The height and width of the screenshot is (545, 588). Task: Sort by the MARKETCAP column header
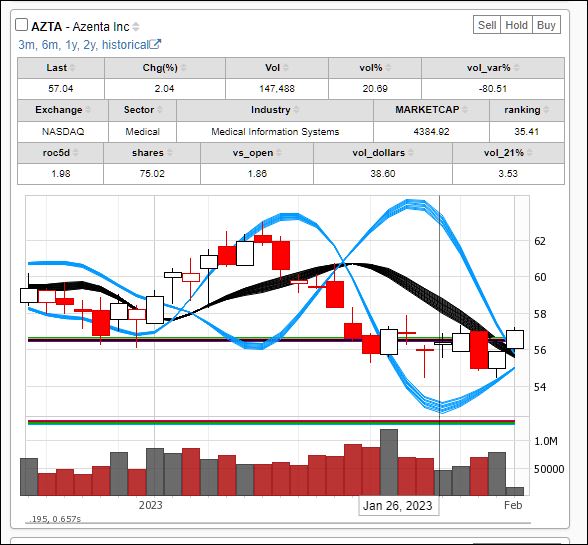point(431,110)
